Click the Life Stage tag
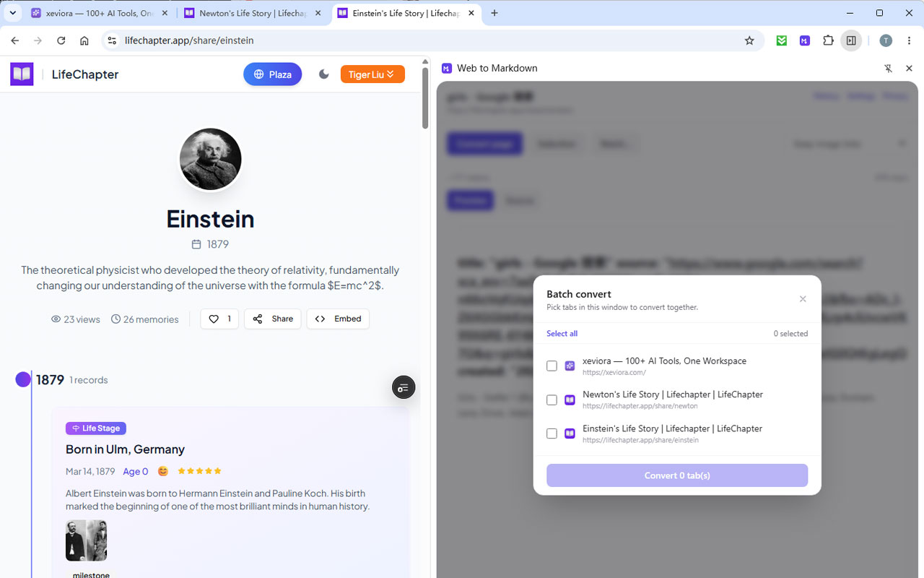The height and width of the screenshot is (578, 924). 96,428
